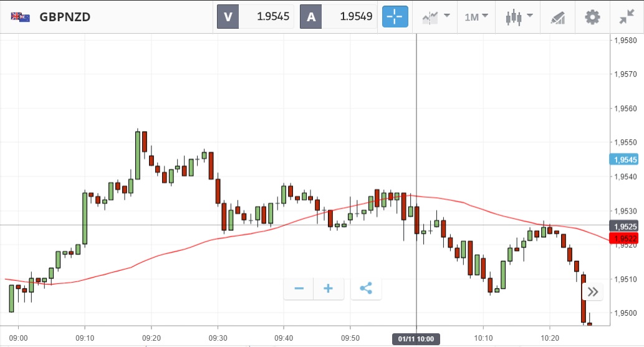Click the zoom out minus button
The image size is (644, 347).
299,288
